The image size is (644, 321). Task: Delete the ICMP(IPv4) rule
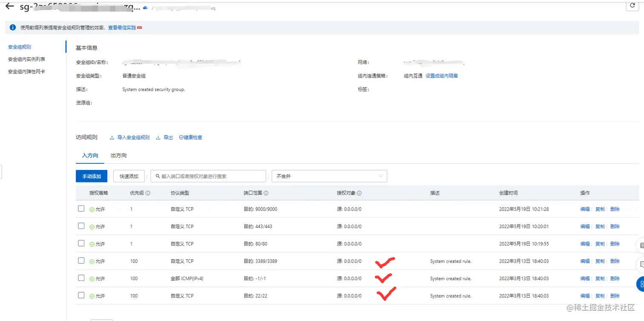click(615, 278)
